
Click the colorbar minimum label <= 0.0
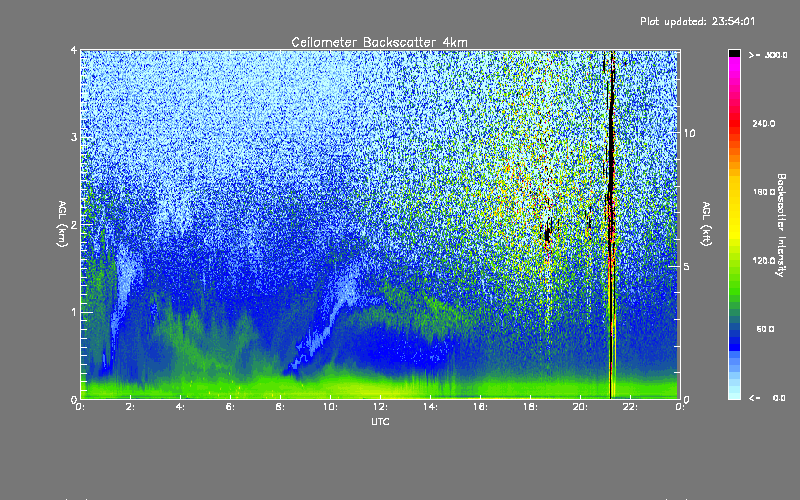[767, 398]
